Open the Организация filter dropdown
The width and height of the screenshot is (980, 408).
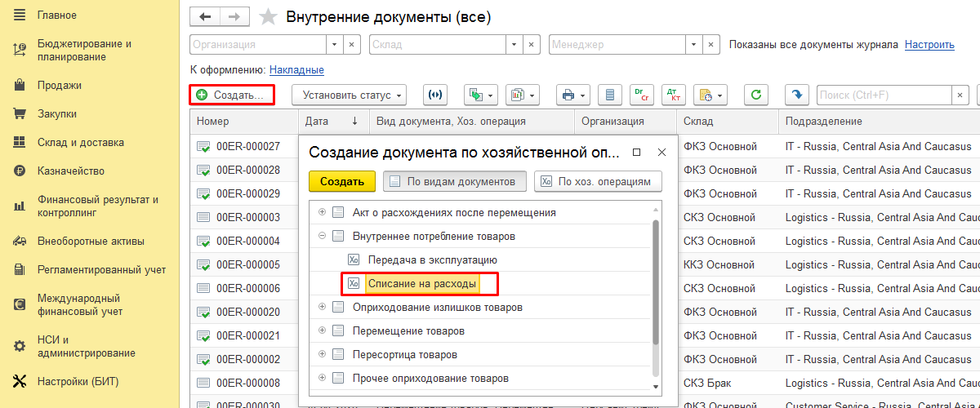tap(334, 45)
